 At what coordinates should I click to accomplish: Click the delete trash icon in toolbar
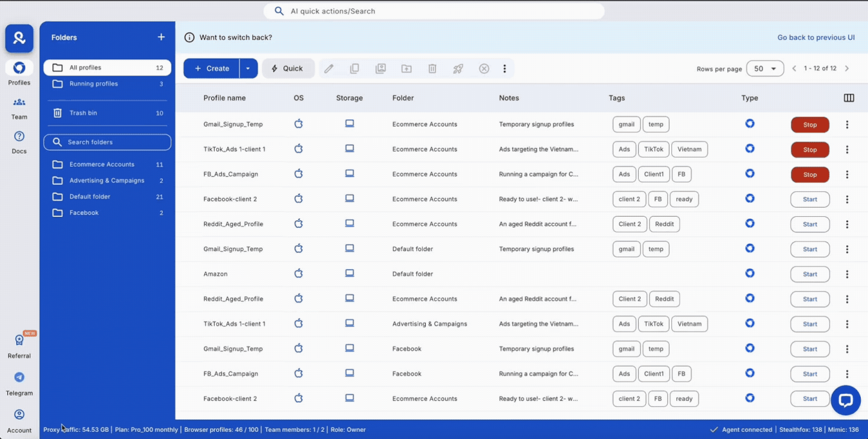click(432, 69)
